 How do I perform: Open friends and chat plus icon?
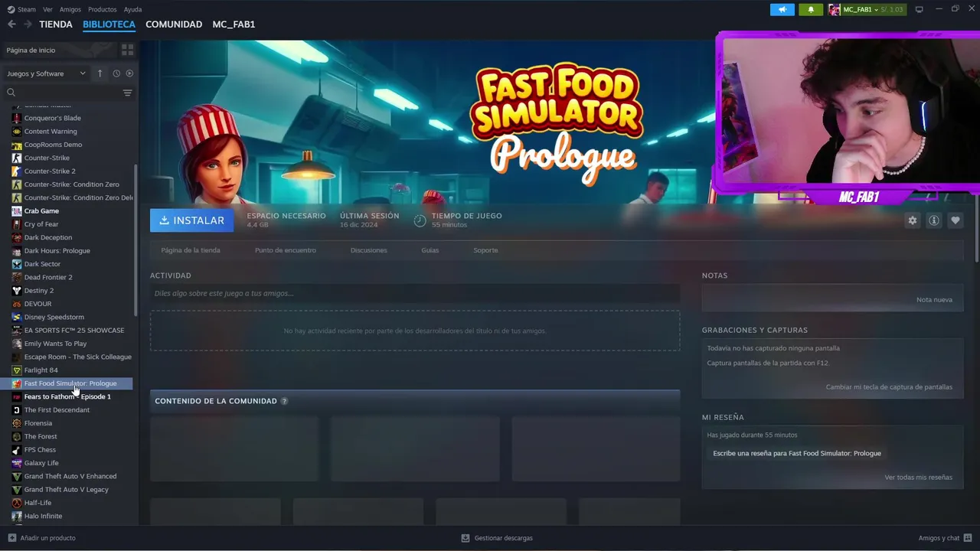(x=967, y=538)
